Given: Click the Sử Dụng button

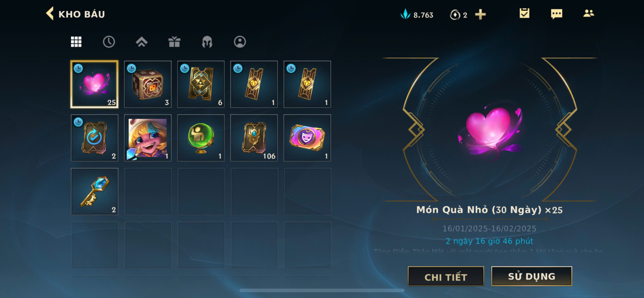Looking at the screenshot, I should [531, 276].
